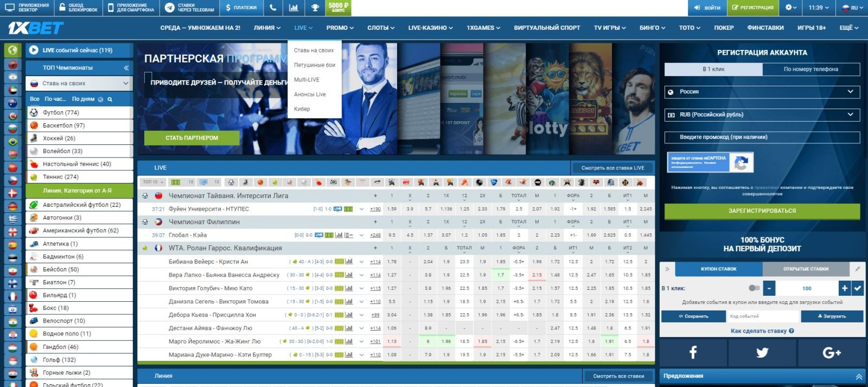Open Telegram betting link icon
868x387 pixels.
[x=169, y=8]
